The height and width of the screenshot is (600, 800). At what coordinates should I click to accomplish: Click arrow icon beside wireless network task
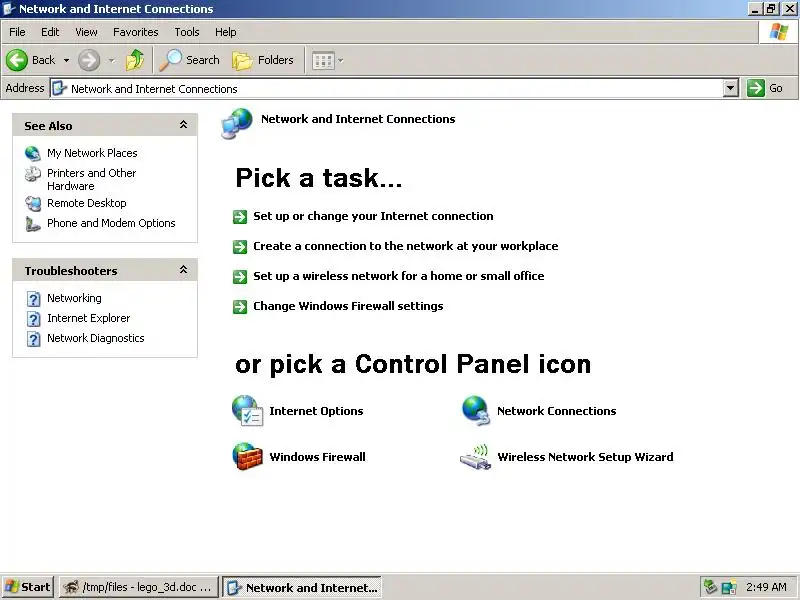240,277
